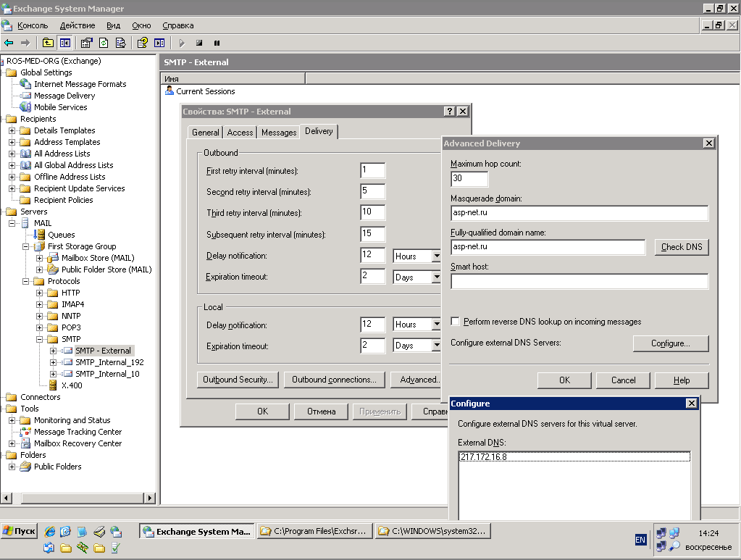Viewport: 741px width, 560px height.
Task: Expand Monitoring and Status node
Action: 12,421
